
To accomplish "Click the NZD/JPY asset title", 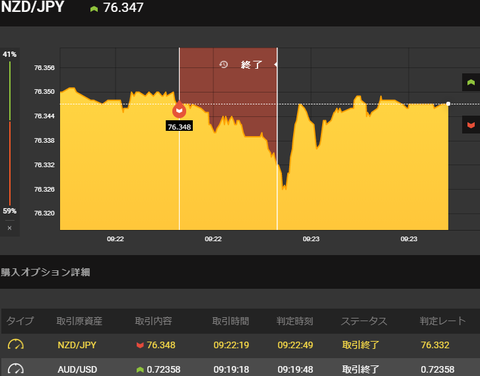I will 32,7.
